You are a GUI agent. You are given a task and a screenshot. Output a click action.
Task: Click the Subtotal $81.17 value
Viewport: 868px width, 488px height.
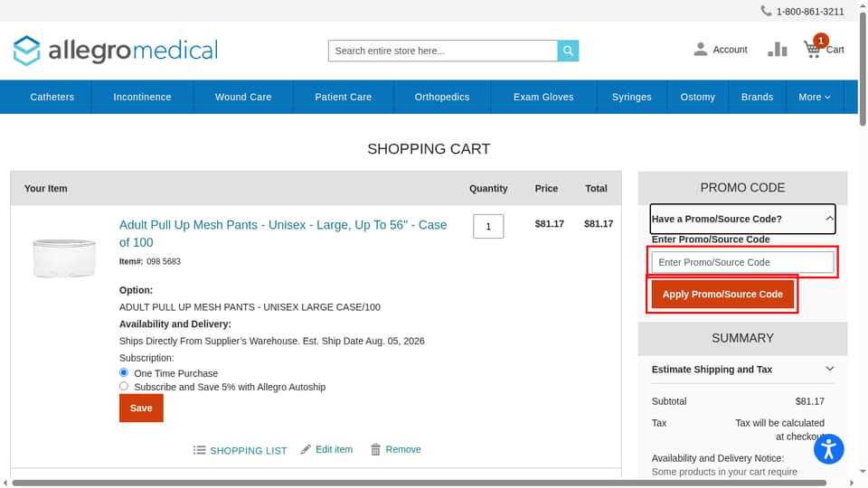tap(809, 401)
